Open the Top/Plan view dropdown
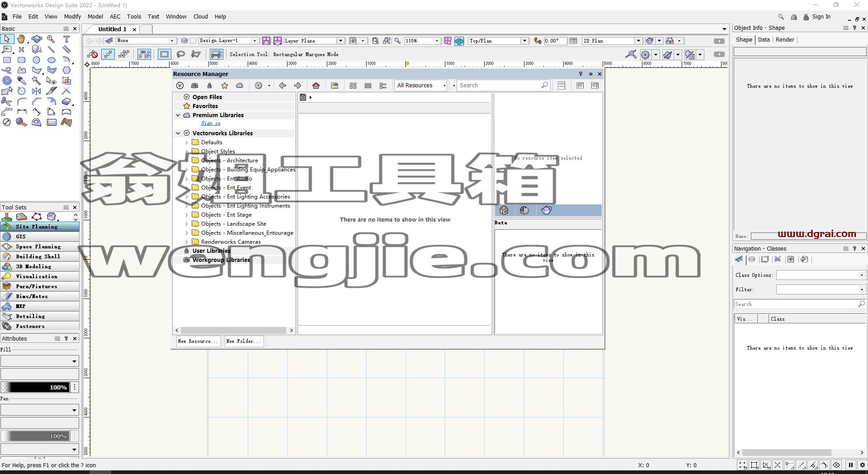Viewport: 868px width, 474px height. click(498, 41)
